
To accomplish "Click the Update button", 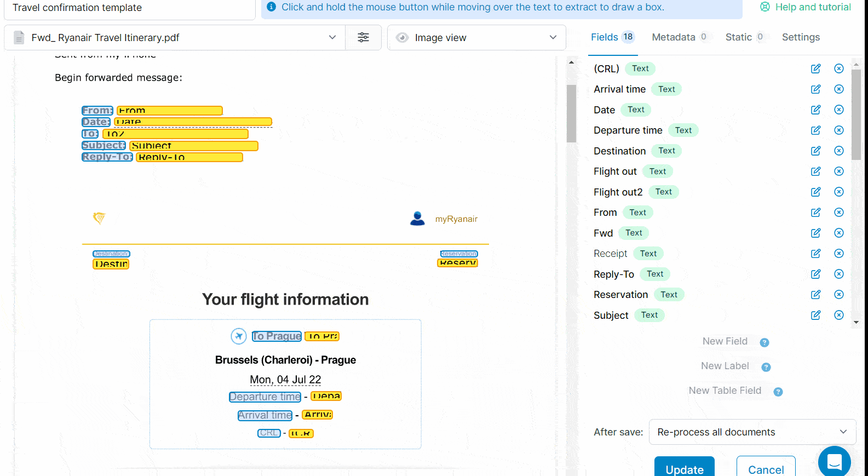I will tap(685, 467).
